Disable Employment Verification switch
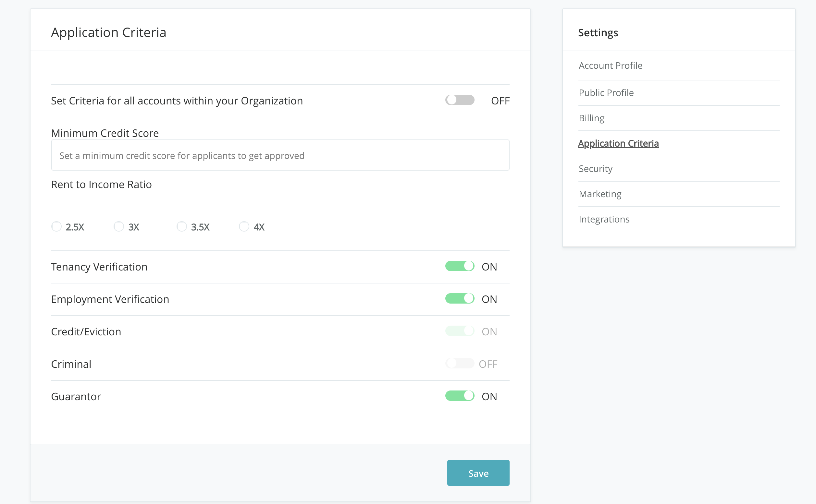The image size is (816, 504). tap(459, 298)
